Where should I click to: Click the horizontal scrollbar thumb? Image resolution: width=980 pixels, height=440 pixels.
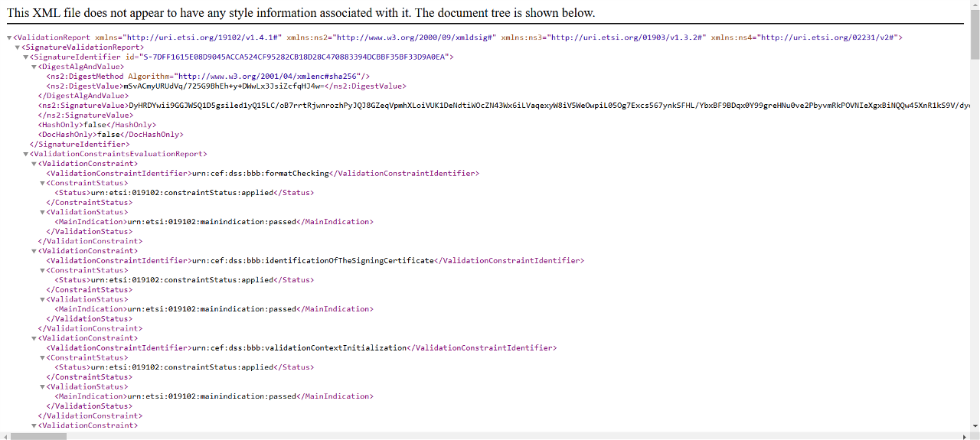click(38, 435)
